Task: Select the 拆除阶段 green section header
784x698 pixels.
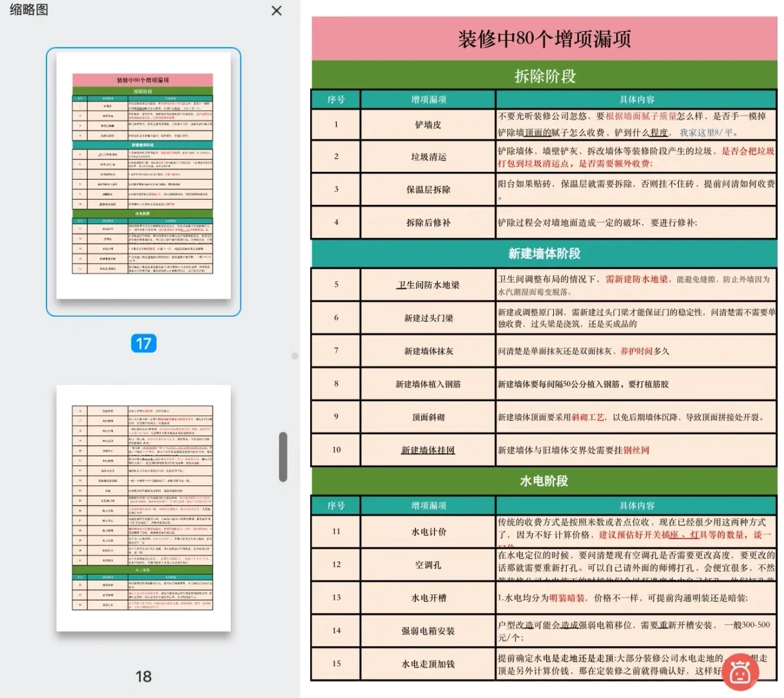Action: click(542, 76)
